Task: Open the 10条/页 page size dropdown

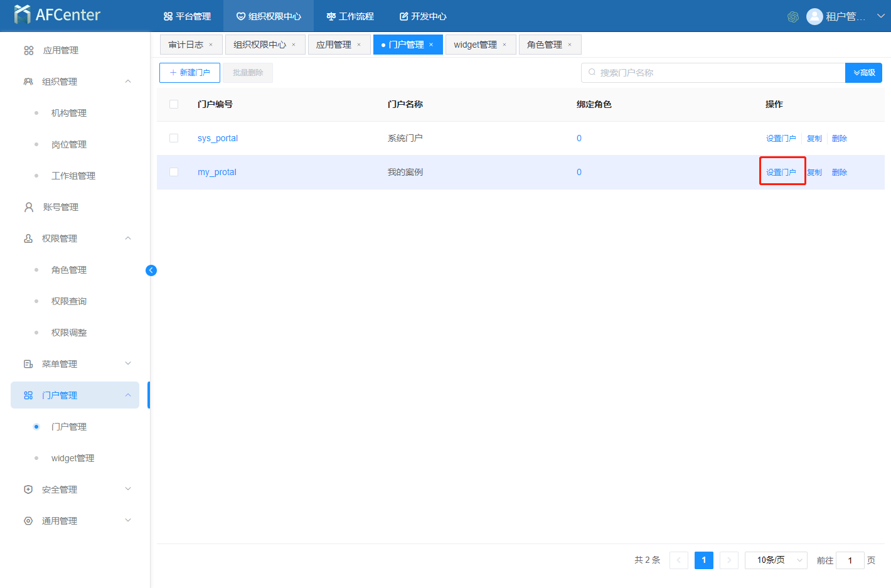Action: coord(776,560)
